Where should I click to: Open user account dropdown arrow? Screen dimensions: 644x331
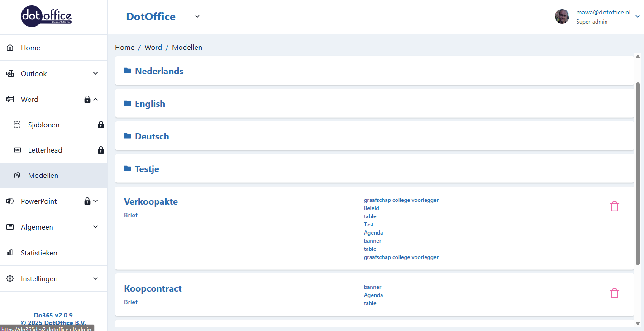click(x=637, y=17)
